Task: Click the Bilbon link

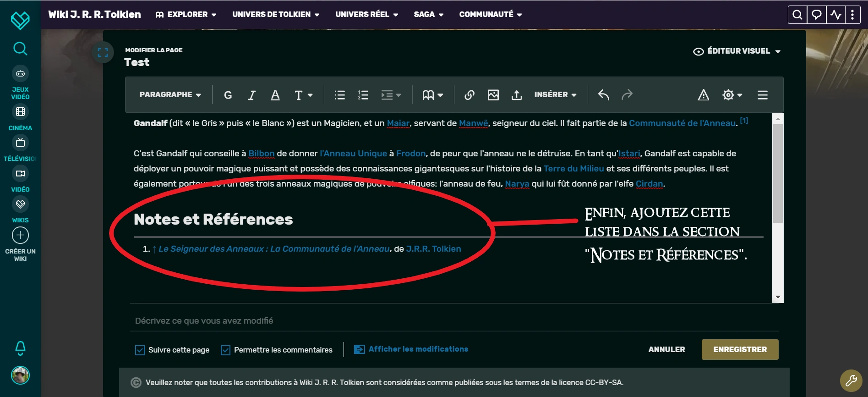Action: pos(262,154)
